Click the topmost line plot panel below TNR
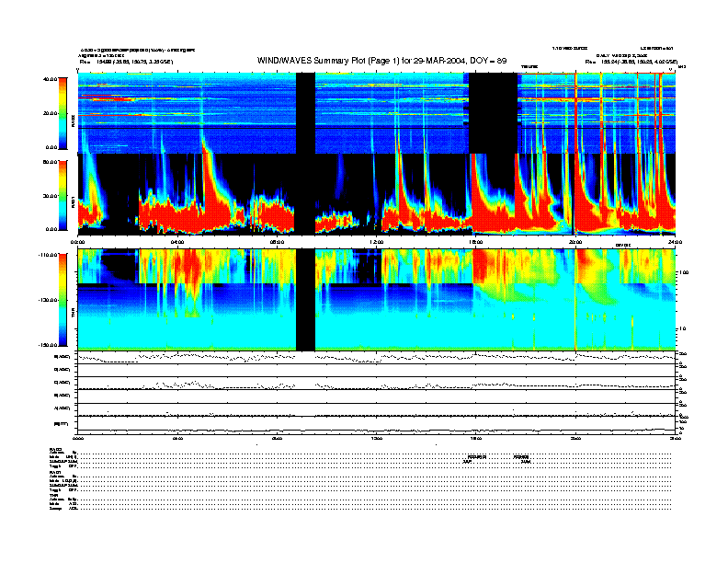 (376, 358)
